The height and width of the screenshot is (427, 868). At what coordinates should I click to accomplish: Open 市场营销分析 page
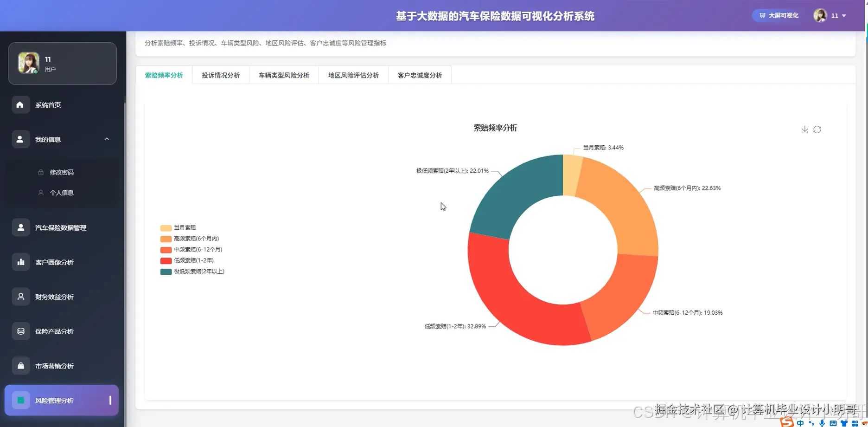(54, 366)
